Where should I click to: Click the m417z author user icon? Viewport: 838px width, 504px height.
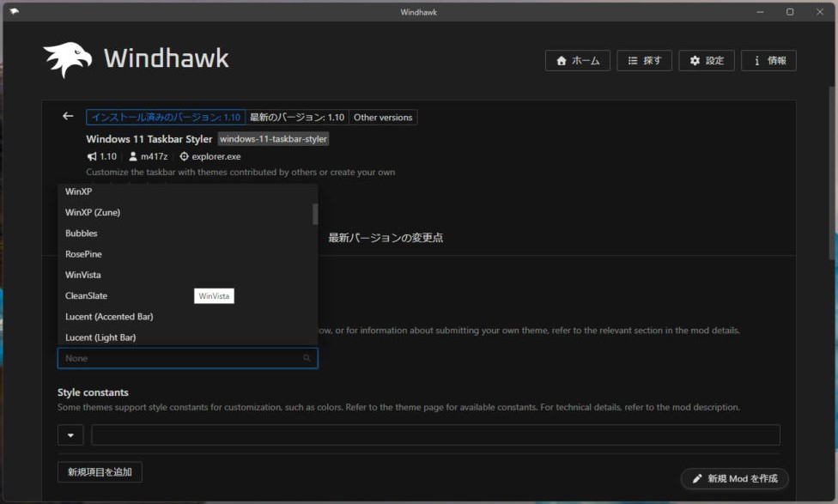(x=133, y=156)
